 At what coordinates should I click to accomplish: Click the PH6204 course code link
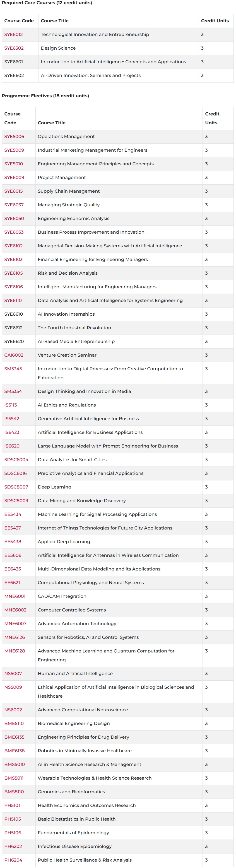point(13,860)
